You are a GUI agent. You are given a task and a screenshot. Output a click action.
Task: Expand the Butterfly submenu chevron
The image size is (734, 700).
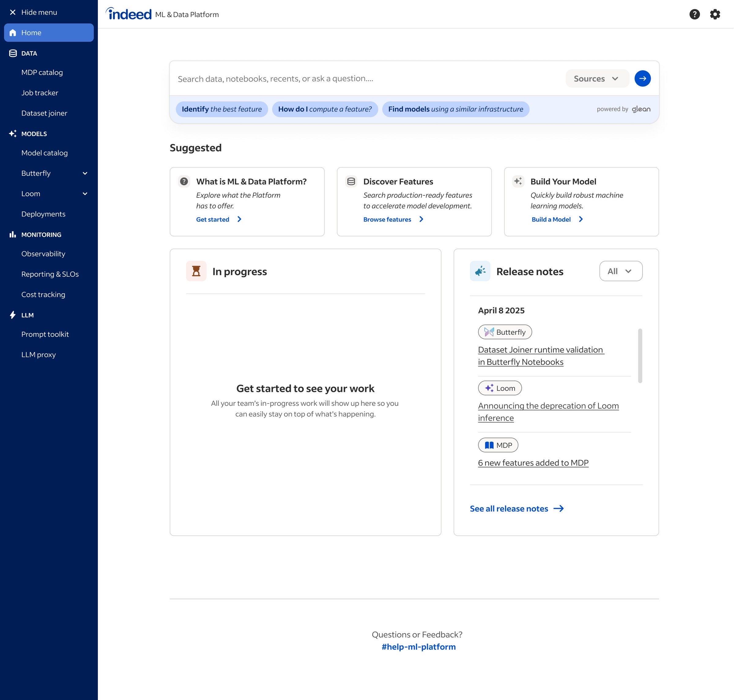tap(85, 174)
